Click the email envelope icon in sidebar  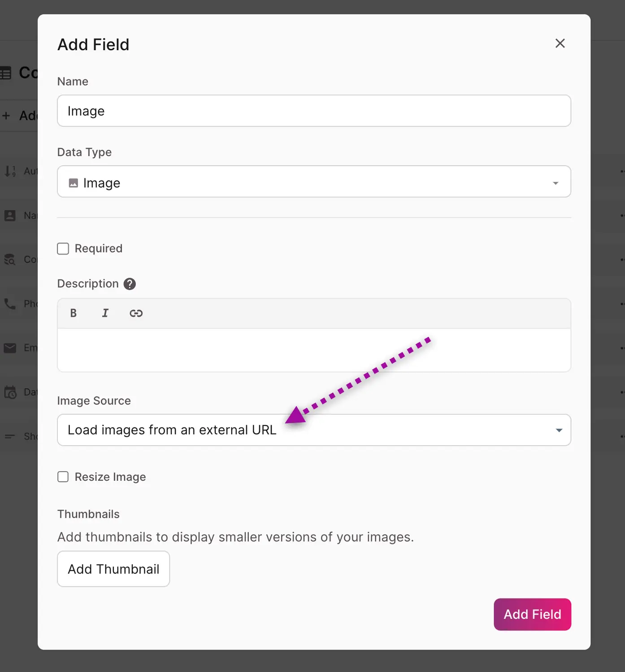pos(10,348)
